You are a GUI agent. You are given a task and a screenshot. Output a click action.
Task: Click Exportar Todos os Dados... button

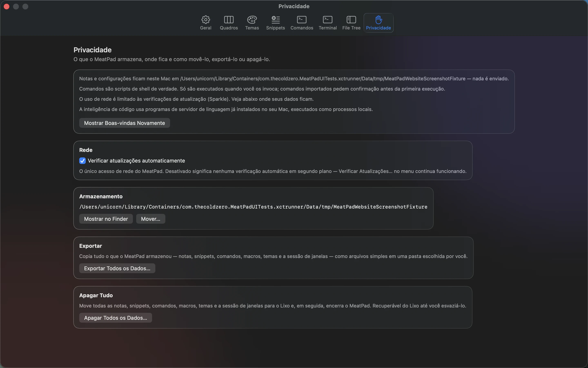(117, 268)
